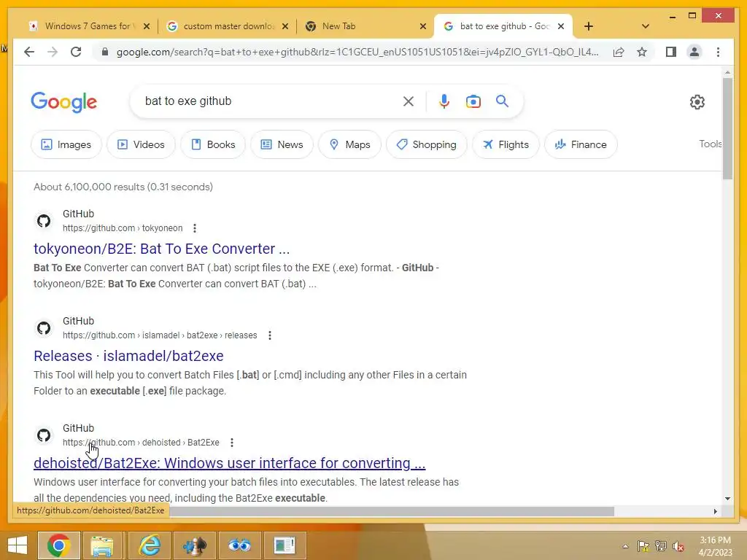The height and width of the screenshot is (560, 747).
Task: Click the forward navigation arrow
Action: click(x=53, y=52)
